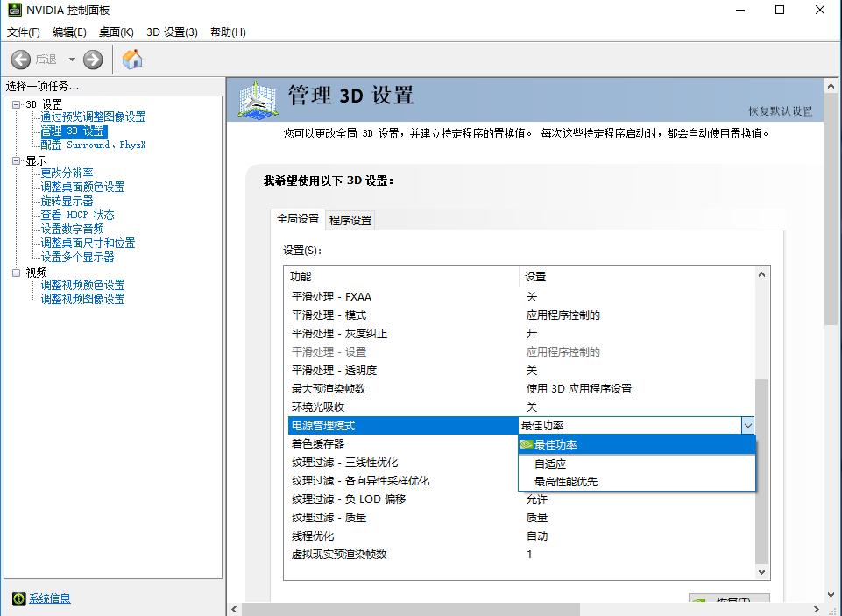Open the 电源管理模式 dropdown arrow
The image size is (842, 616).
[748, 425]
